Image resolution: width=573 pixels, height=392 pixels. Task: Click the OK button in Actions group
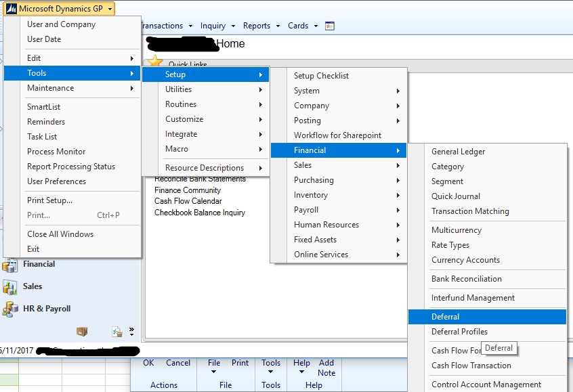click(x=148, y=363)
